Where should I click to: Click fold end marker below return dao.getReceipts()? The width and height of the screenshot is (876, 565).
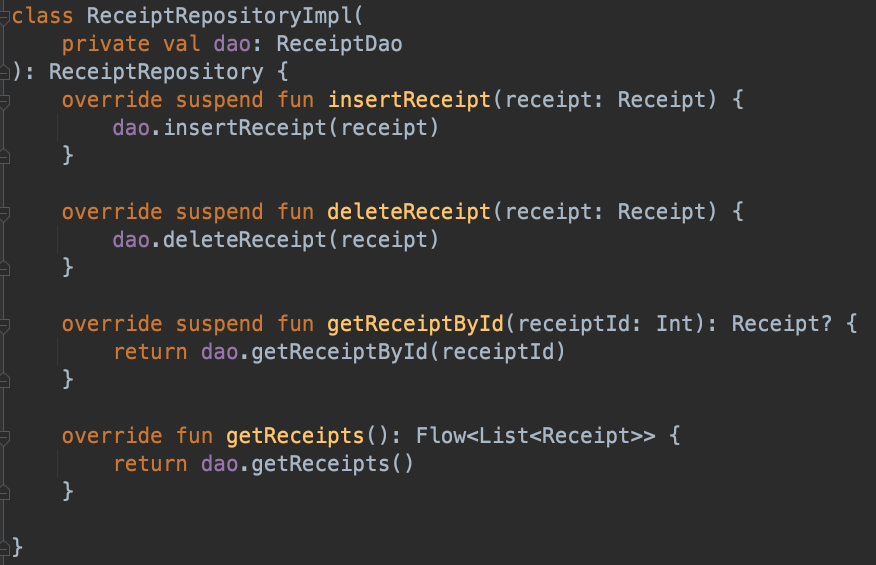(4, 493)
